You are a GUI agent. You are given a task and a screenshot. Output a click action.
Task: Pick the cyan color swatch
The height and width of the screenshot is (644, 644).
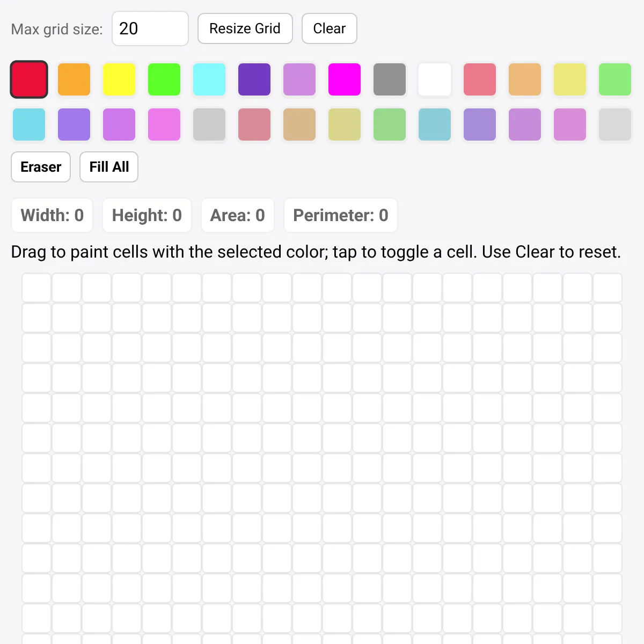point(209,79)
